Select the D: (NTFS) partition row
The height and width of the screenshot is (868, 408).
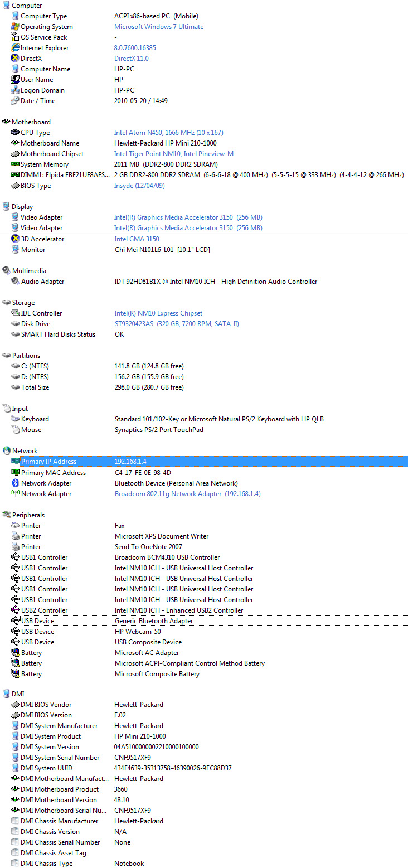[204, 377]
